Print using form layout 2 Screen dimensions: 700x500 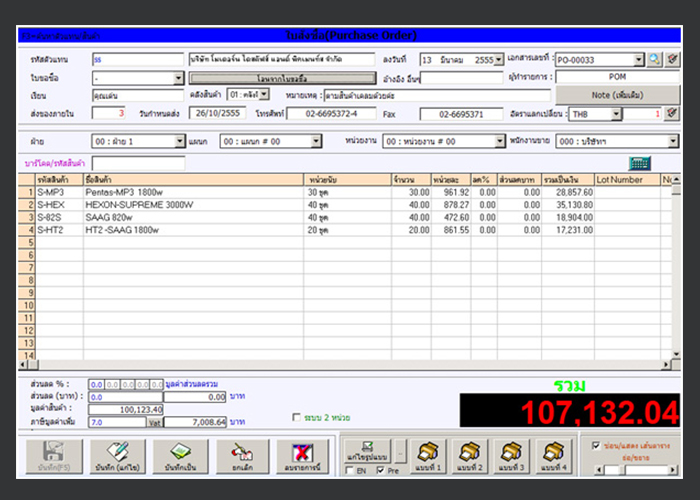click(x=470, y=456)
